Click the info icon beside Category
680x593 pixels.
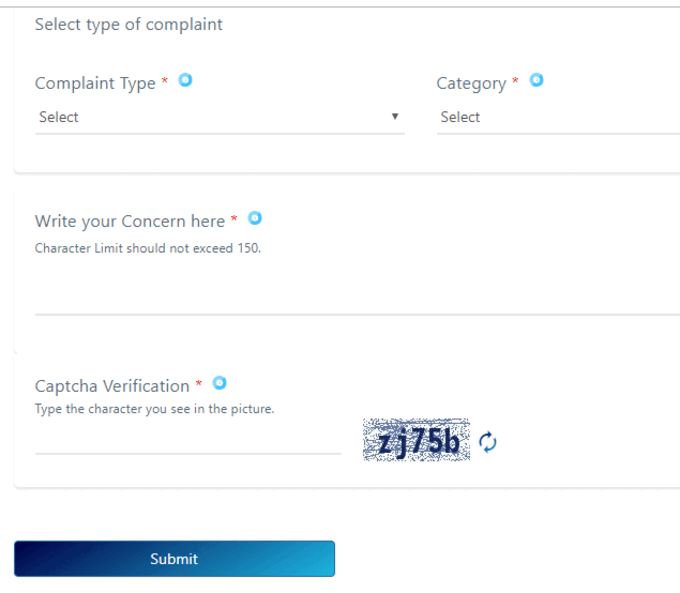pos(536,80)
